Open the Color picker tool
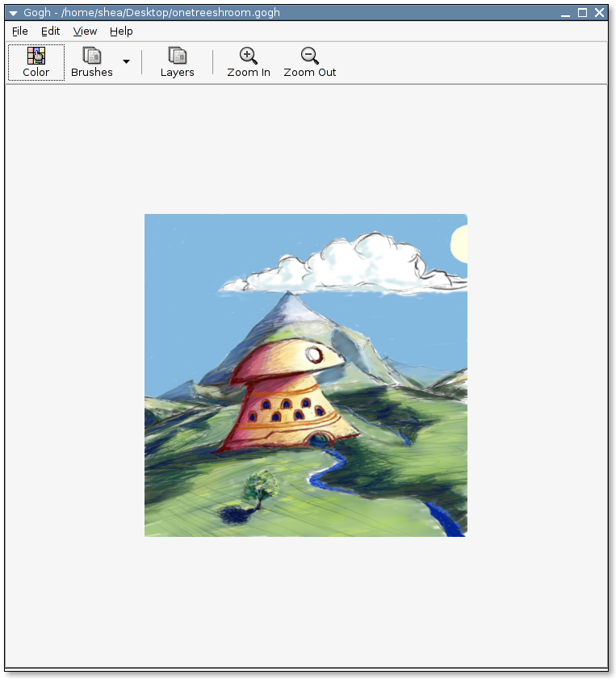Image resolution: width=616 pixels, height=679 pixels. point(36,62)
